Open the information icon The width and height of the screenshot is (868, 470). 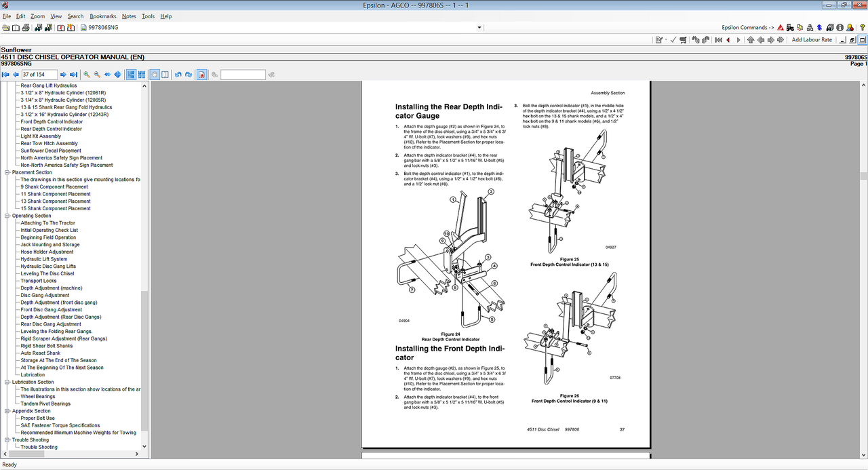click(840, 28)
